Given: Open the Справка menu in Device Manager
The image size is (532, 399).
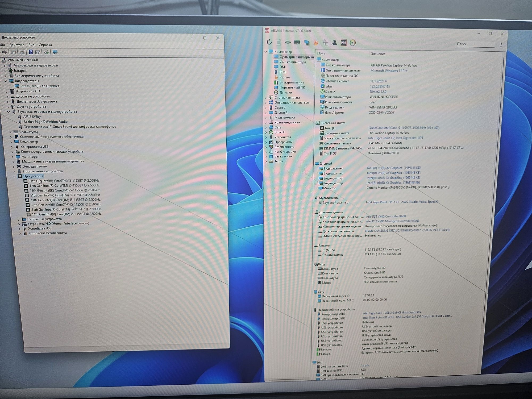Looking at the screenshot, I should (45, 45).
